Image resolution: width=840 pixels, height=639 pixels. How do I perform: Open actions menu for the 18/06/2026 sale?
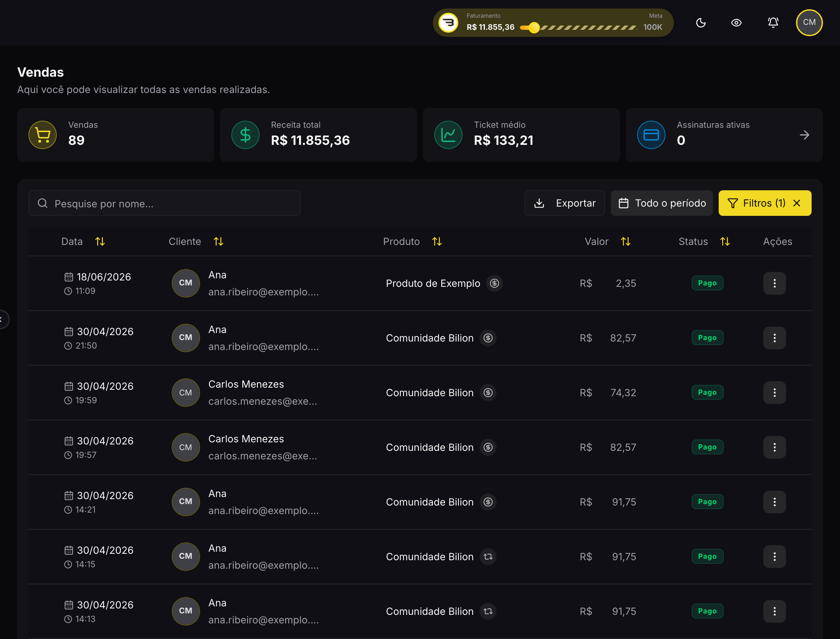775,283
